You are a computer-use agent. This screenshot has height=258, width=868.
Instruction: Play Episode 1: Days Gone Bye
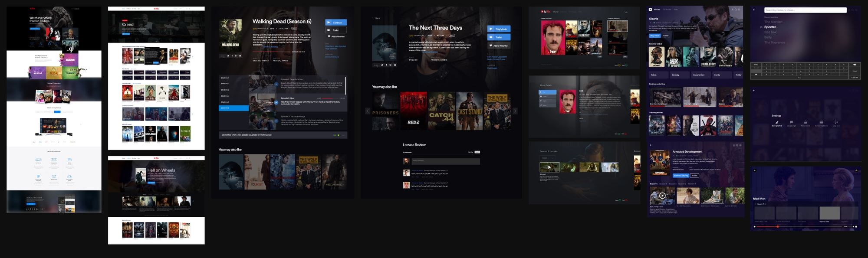pyautogui.click(x=276, y=84)
